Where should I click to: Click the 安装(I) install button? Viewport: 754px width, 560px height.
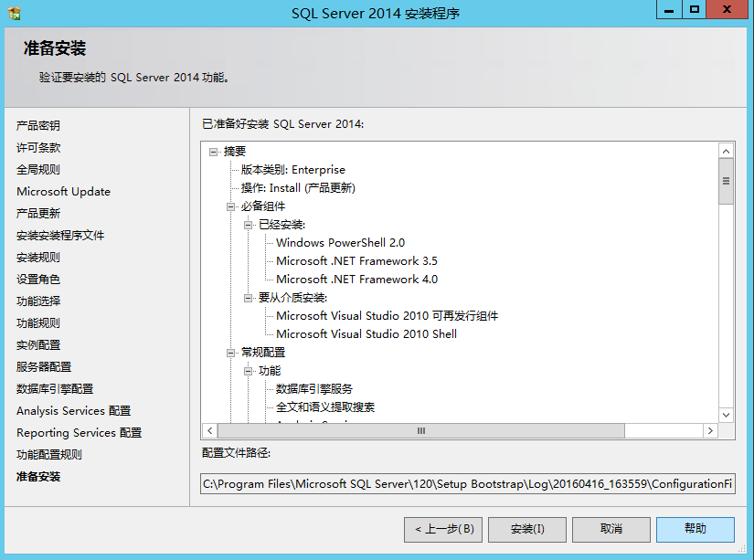pos(527,529)
